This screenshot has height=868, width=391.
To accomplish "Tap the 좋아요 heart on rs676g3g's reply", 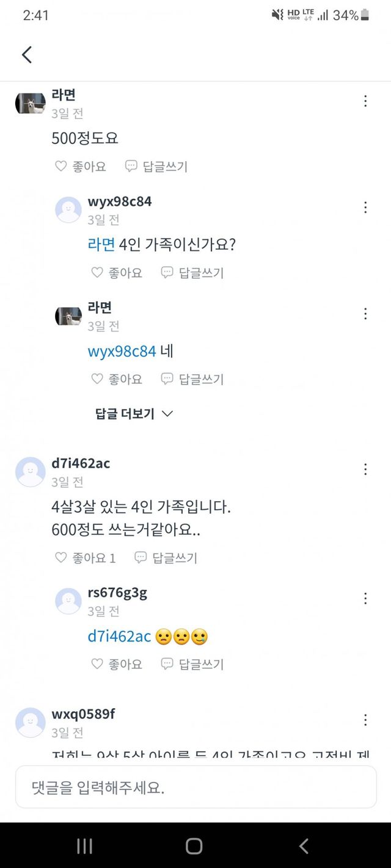I will tap(98, 664).
